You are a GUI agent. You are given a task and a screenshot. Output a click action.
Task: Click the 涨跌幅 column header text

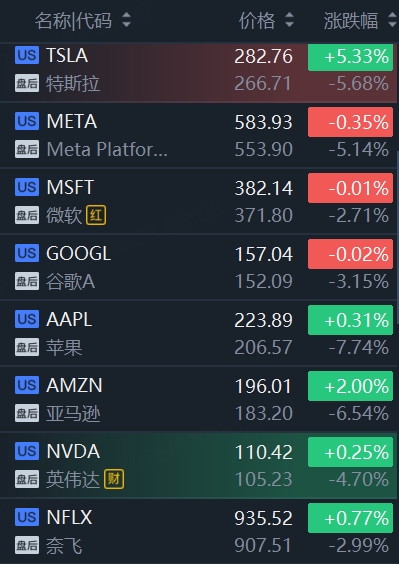tap(351, 21)
